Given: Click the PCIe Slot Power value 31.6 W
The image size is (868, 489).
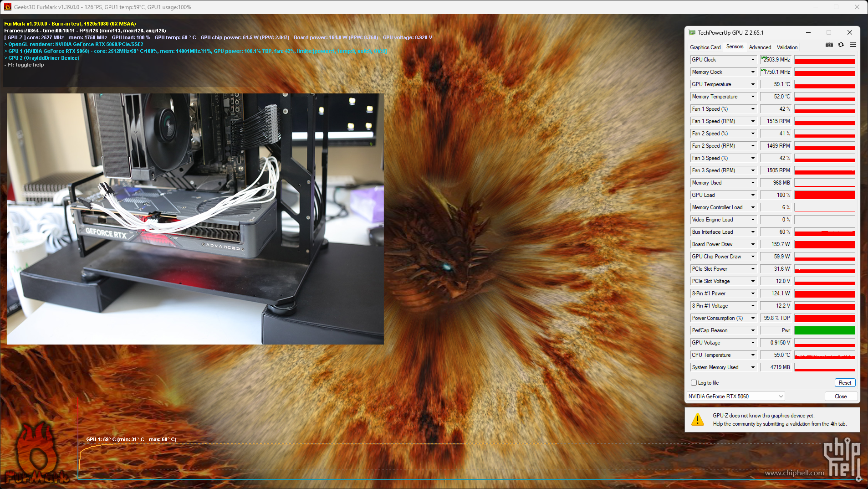Looking at the screenshot, I should coord(776,269).
